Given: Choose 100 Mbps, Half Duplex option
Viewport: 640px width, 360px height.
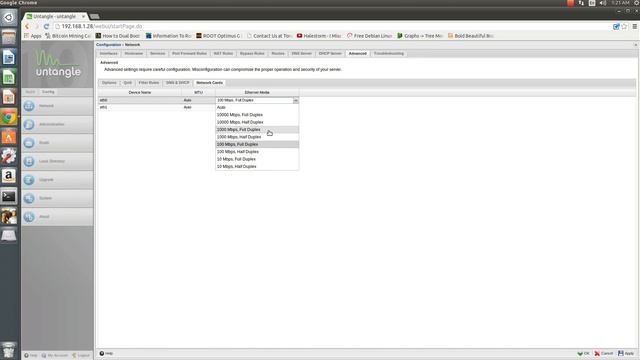Looking at the screenshot, I should (257, 152).
